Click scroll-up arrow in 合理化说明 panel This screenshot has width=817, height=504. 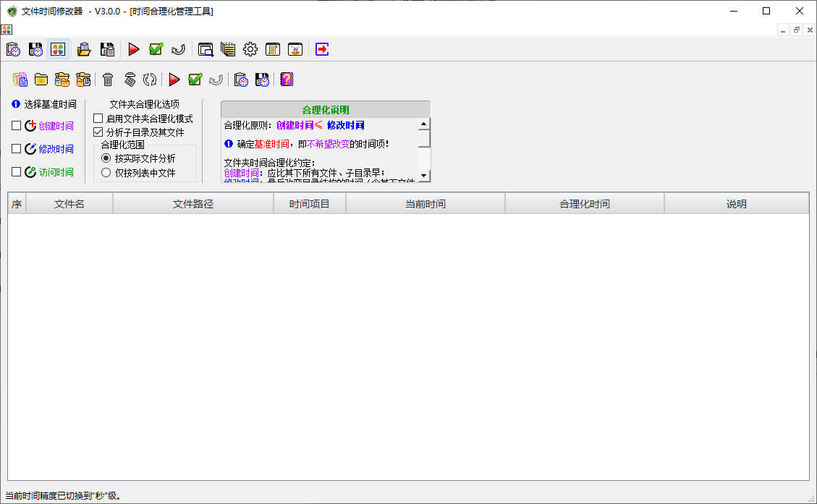pos(423,124)
